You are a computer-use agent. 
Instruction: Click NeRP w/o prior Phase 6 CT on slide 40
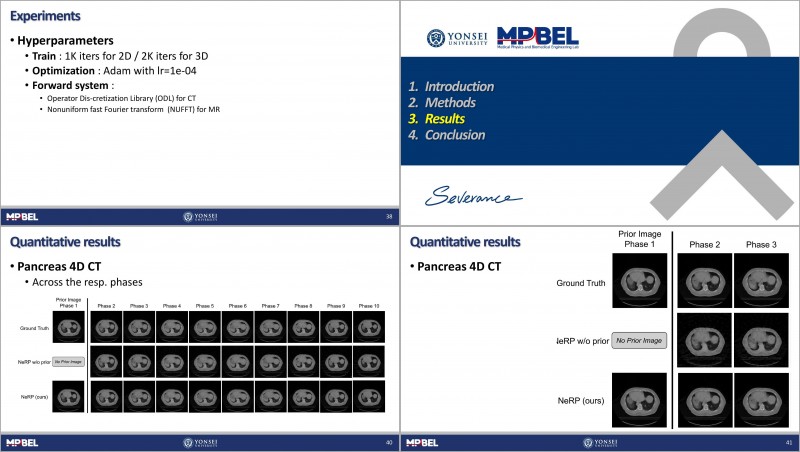pyautogui.click(x=238, y=362)
